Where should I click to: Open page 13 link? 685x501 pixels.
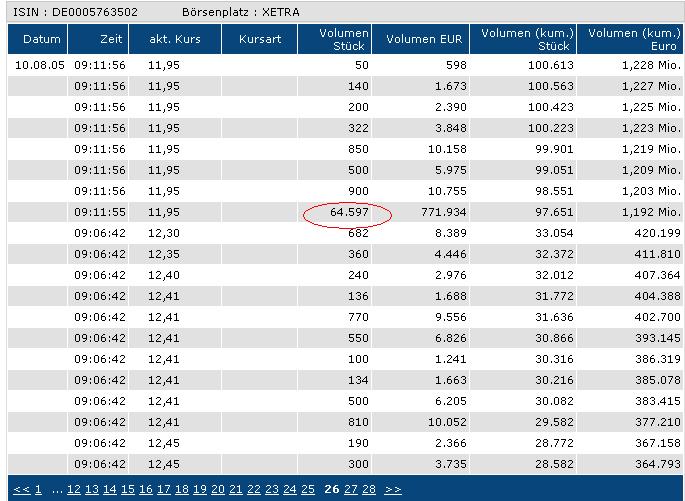(x=92, y=489)
